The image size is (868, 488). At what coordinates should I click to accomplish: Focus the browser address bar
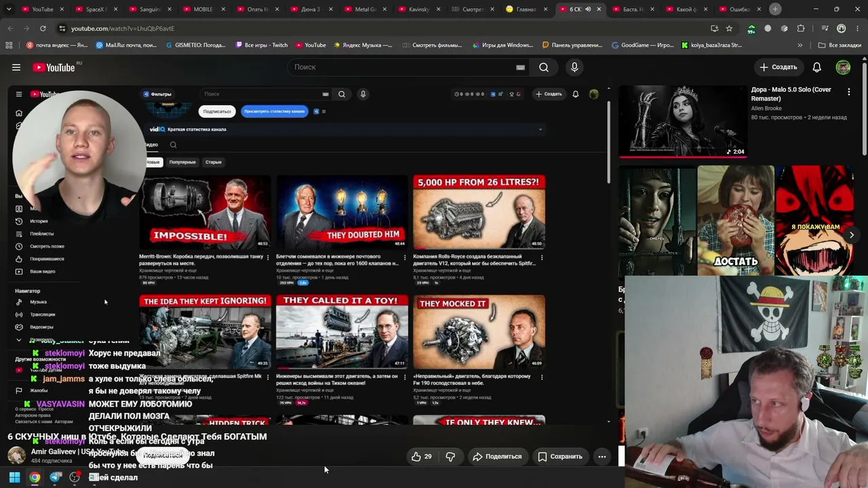(380, 28)
